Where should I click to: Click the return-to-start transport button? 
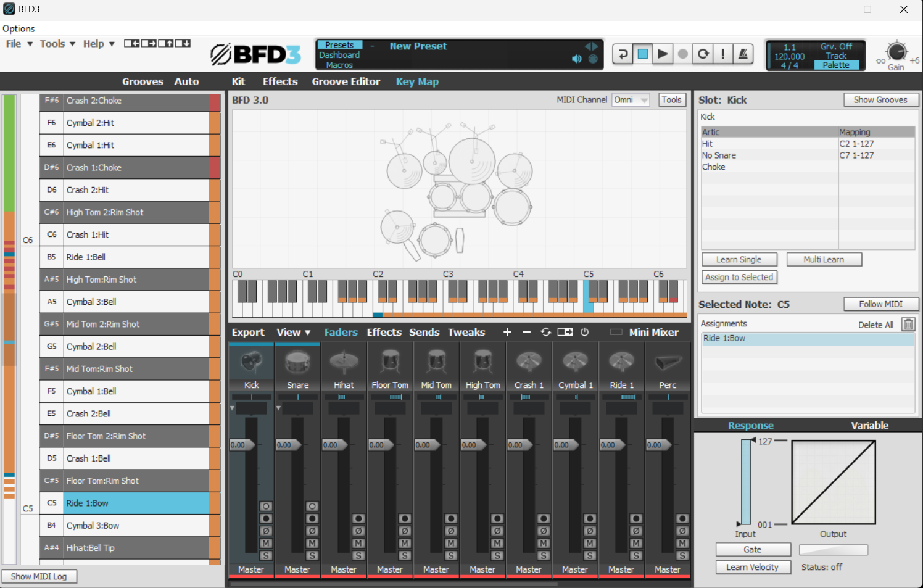click(x=623, y=54)
